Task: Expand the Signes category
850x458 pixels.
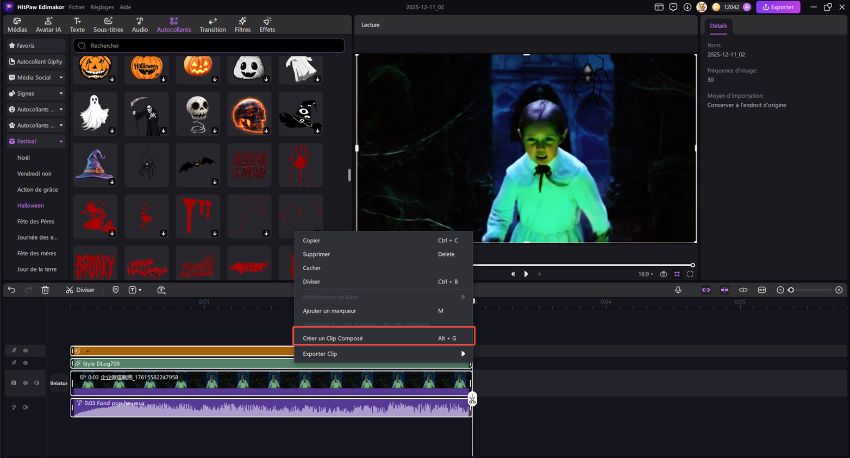Action: 36,94
